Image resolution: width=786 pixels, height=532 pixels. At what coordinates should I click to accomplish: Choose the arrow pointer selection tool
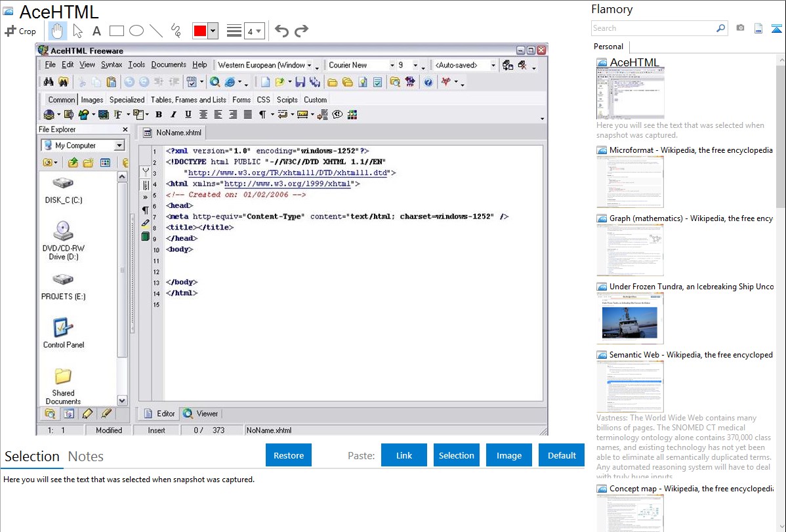(x=77, y=31)
